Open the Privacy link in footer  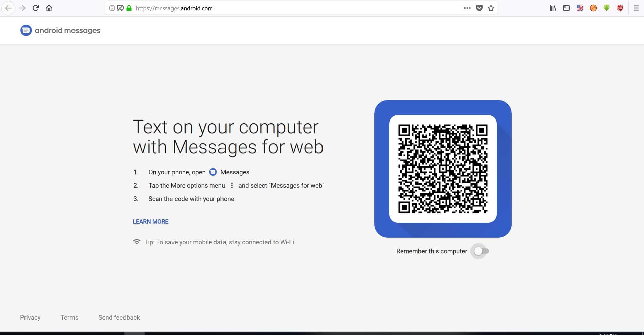pyautogui.click(x=30, y=317)
